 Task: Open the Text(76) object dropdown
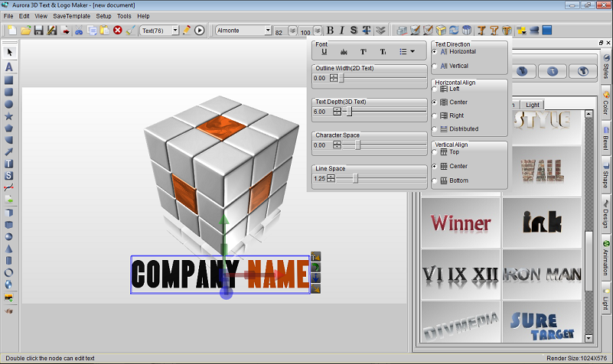[175, 30]
